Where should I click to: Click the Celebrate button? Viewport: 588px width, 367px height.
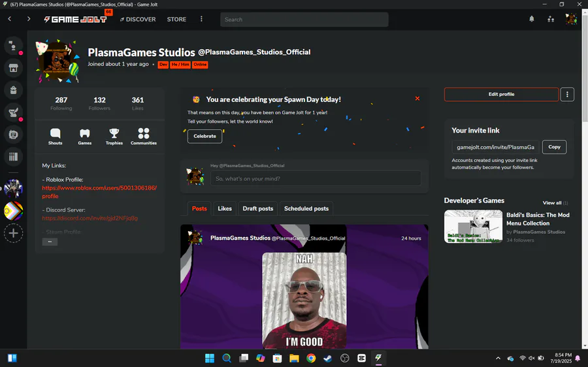[204, 136]
